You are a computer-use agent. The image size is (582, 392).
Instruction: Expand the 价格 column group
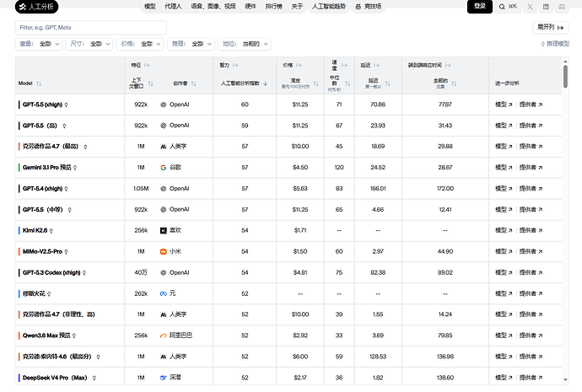(299, 65)
